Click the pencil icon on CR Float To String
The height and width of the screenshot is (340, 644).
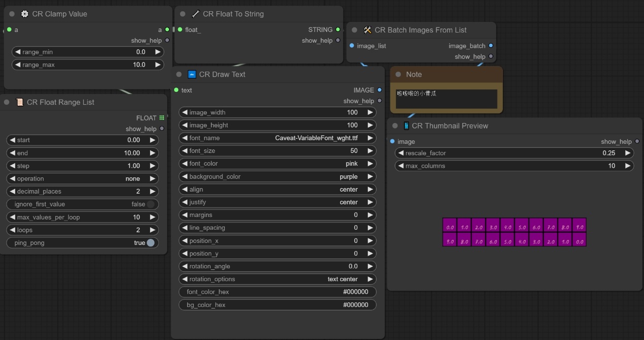tap(195, 14)
